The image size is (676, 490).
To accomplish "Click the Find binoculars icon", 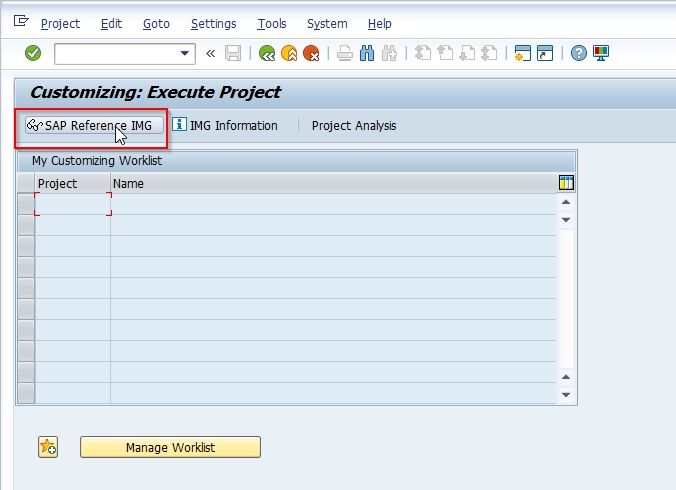I will point(367,53).
